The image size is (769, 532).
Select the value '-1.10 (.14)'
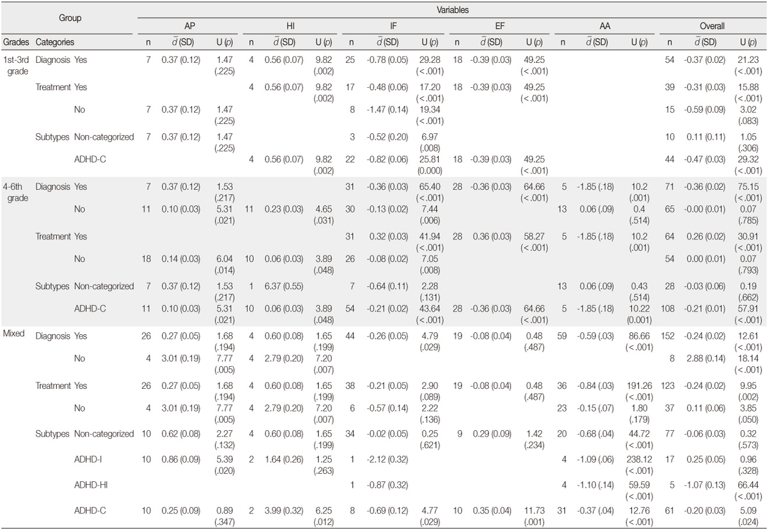point(596,485)
